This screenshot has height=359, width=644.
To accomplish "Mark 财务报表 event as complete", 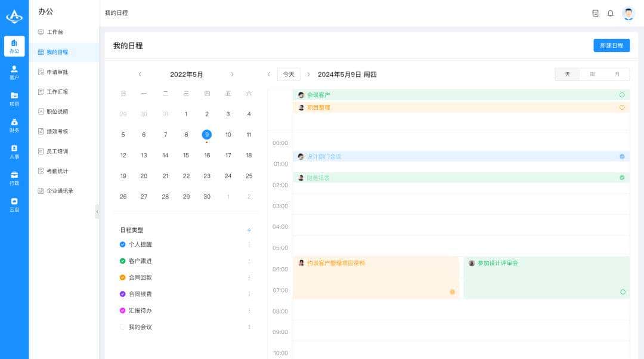I will click(x=621, y=177).
